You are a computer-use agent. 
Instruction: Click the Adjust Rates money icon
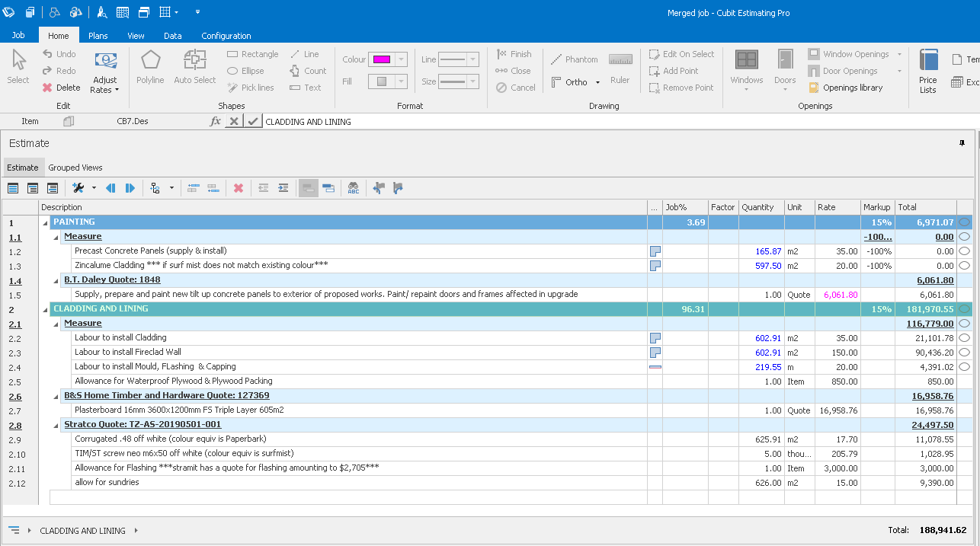tap(105, 61)
